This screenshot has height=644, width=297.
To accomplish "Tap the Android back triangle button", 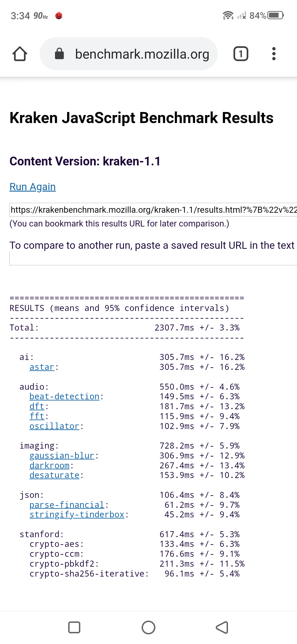I will point(222,627).
